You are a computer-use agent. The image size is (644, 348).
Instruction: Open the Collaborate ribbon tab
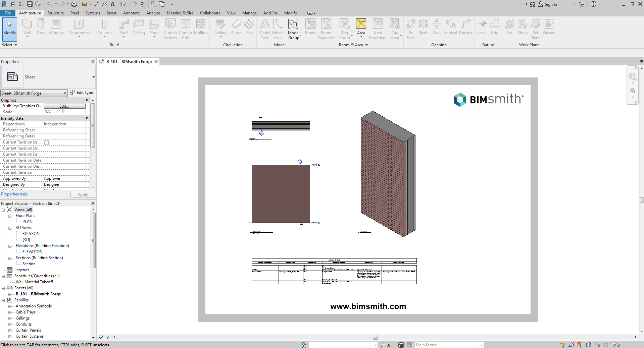(210, 13)
